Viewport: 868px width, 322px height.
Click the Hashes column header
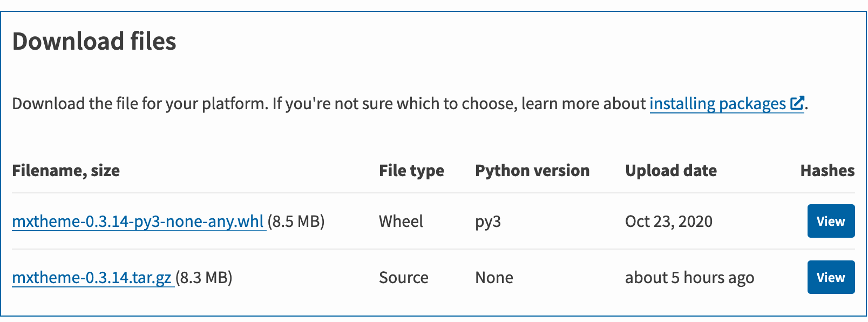click(x=827, y=171)
